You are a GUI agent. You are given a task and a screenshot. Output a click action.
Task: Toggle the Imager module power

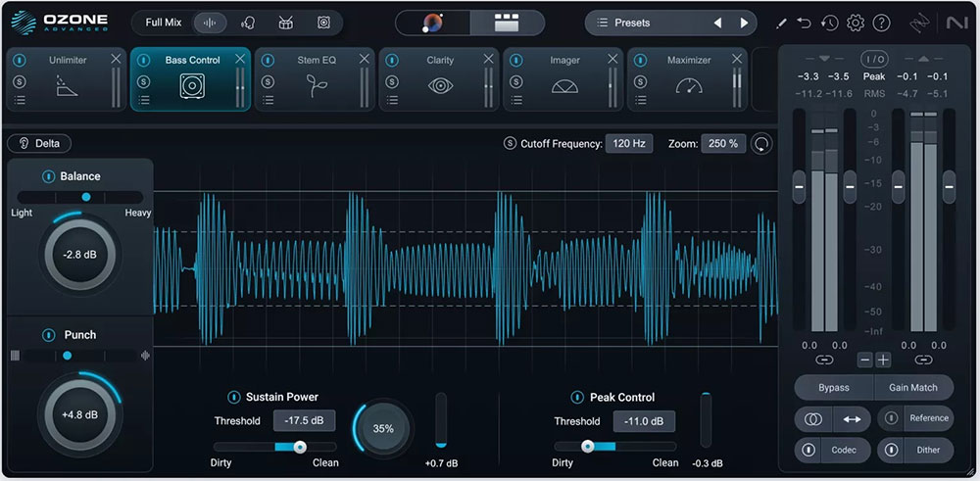[516, 61]
